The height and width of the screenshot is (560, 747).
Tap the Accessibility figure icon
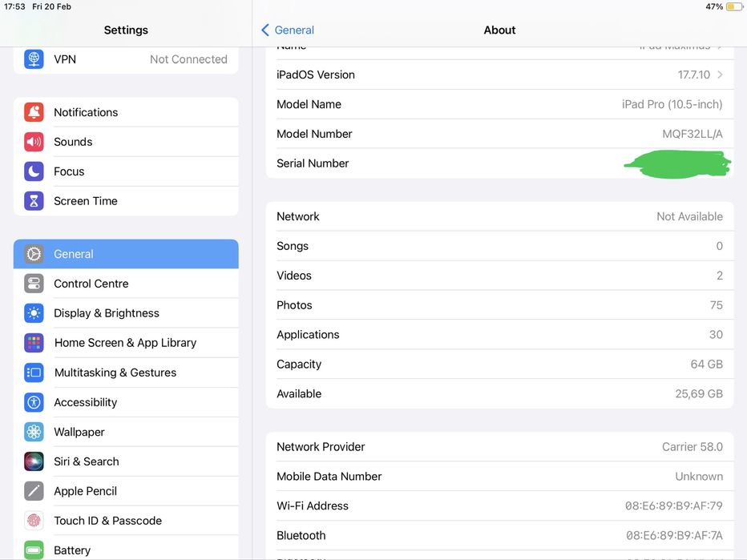point(34,402)
